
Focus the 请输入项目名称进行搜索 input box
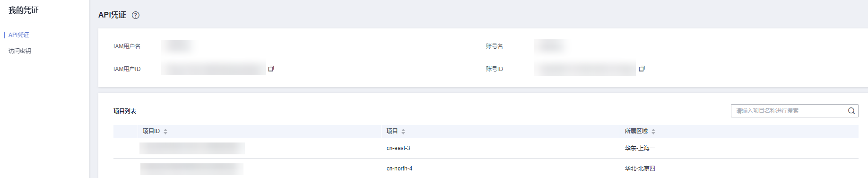[789, 111]
